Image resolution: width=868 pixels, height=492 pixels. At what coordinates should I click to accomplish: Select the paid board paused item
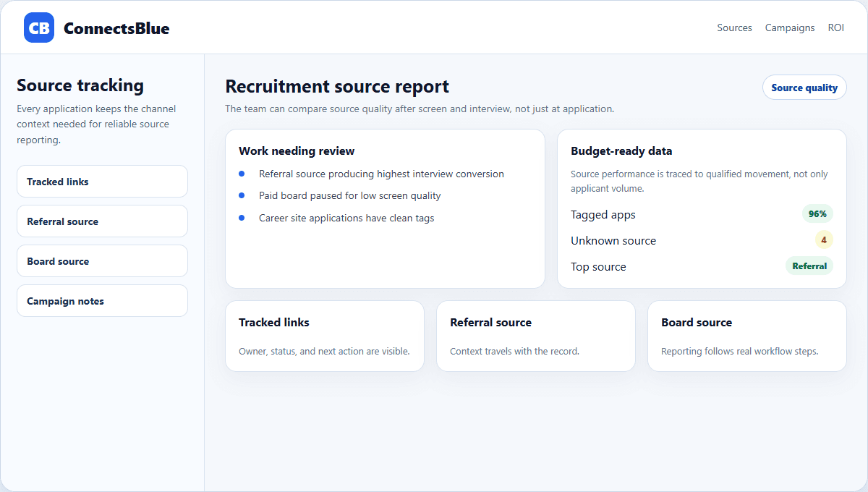pos(349,196)
